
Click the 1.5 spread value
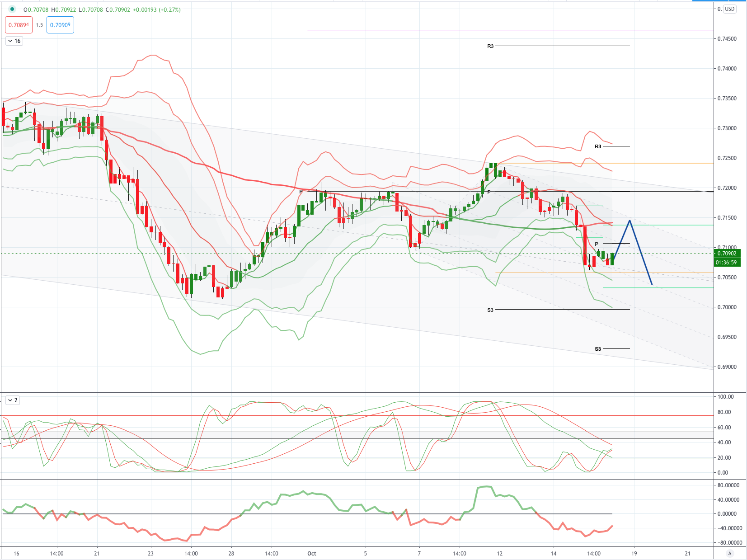[x=39, y=25]
